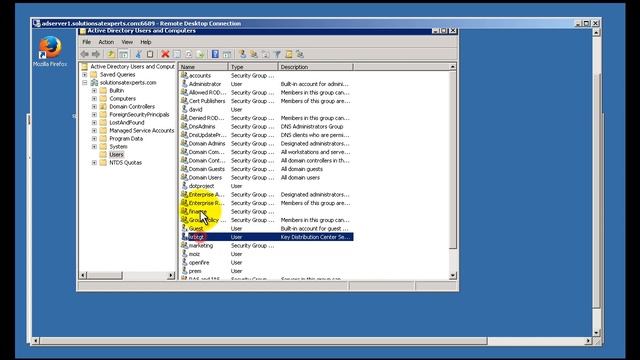Viewport: 640px width, 360px height.
Task: Open filter options via the funnel icon
Action: point(277,54)
